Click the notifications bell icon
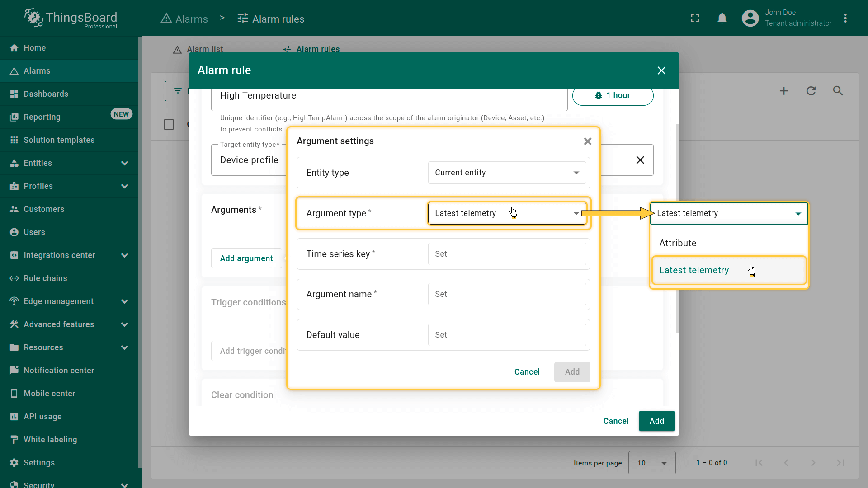The height and width of the screenshot is (488, 868). (722, 19)
